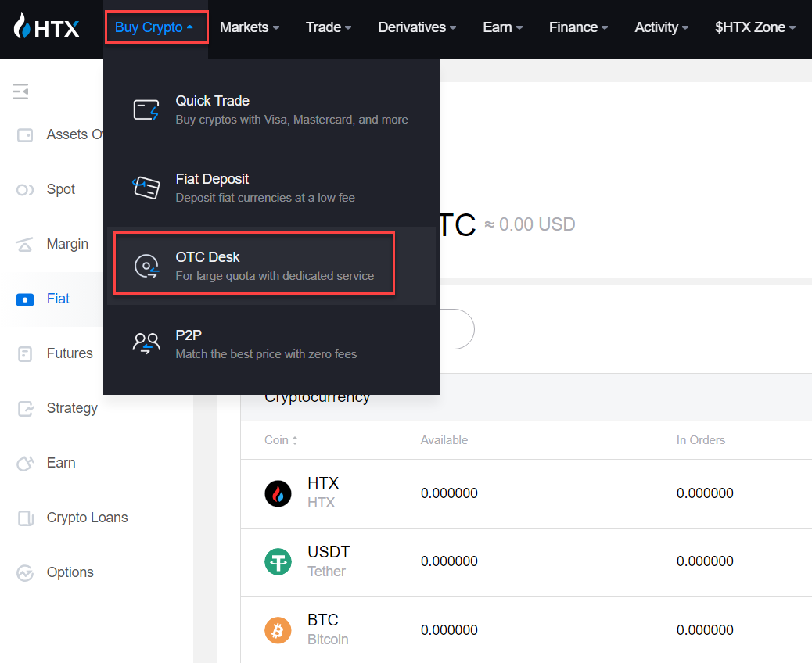Choose OTC Desk menu entry
Viewport: 812px width, 663px height.
tap(271, 266)
